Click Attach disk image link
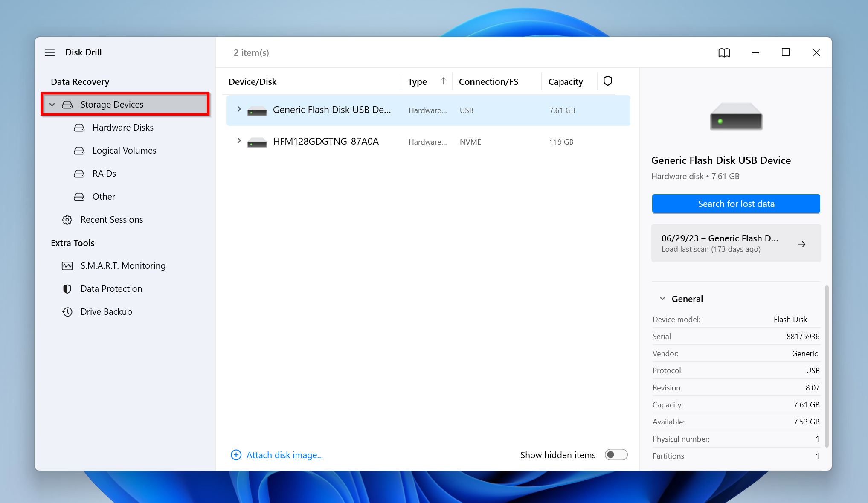This screenshot has height=503, width=868. [284, 455]
